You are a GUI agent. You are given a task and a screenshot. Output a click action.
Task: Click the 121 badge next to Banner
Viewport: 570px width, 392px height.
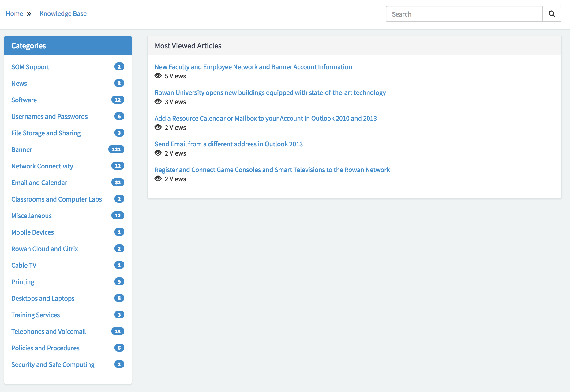click(116, 149)
